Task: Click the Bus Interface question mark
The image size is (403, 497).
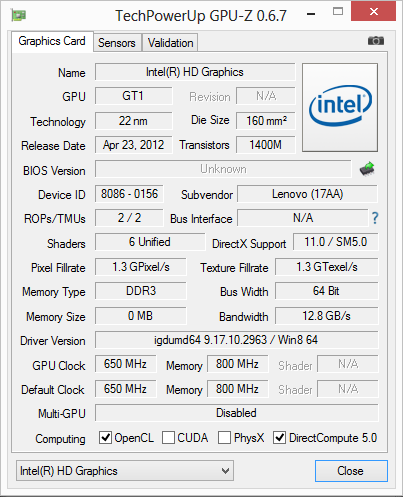Action: tap(375, 218)
